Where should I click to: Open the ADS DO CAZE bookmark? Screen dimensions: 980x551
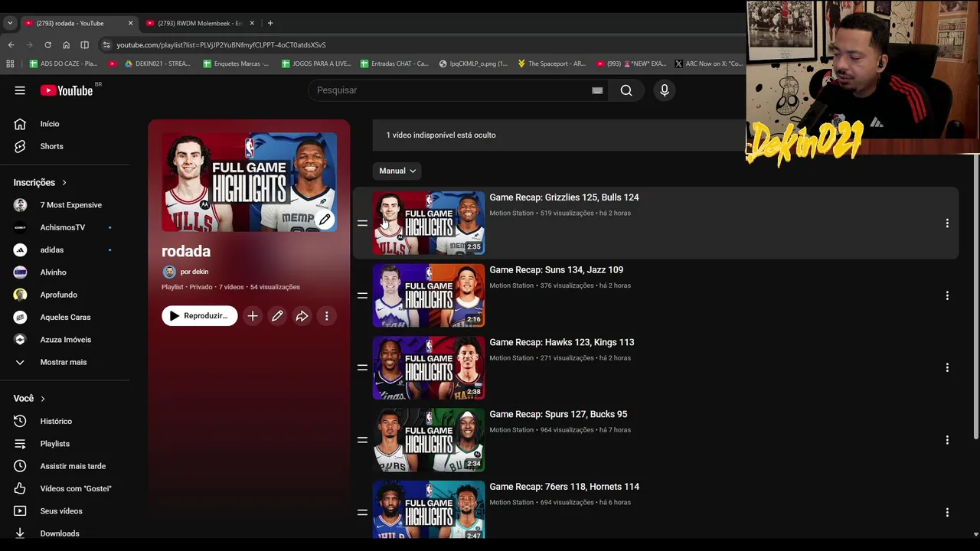pos(64,64)
